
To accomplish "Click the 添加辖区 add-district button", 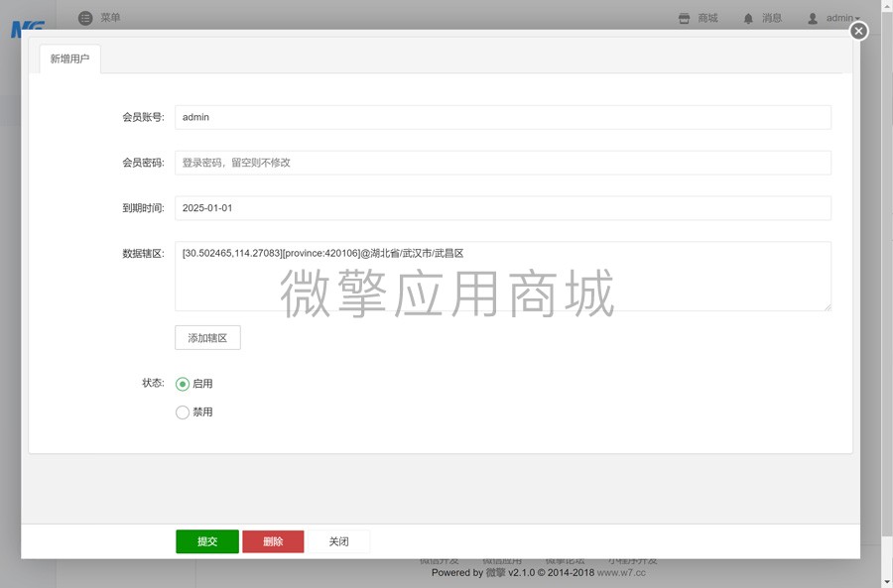I will coord(208,337).
